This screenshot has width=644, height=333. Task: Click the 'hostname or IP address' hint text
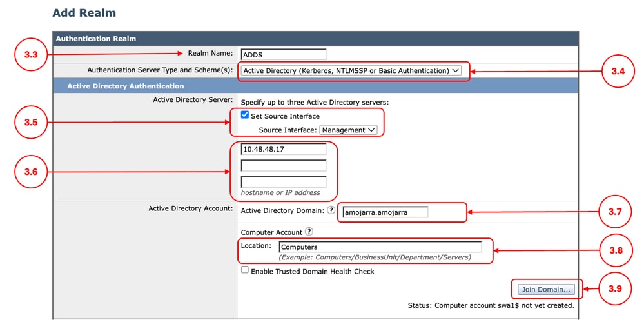(x=280, y=192)
